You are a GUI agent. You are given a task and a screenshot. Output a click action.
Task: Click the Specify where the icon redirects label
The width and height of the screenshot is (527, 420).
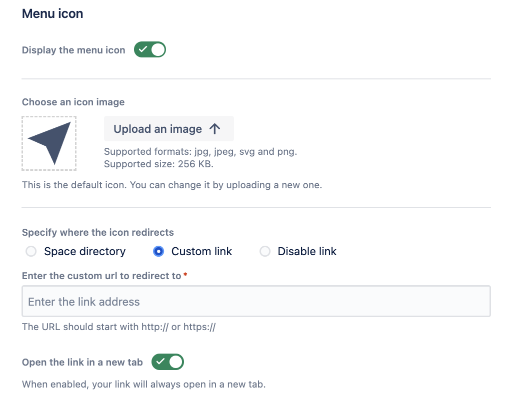pos(97,232)
